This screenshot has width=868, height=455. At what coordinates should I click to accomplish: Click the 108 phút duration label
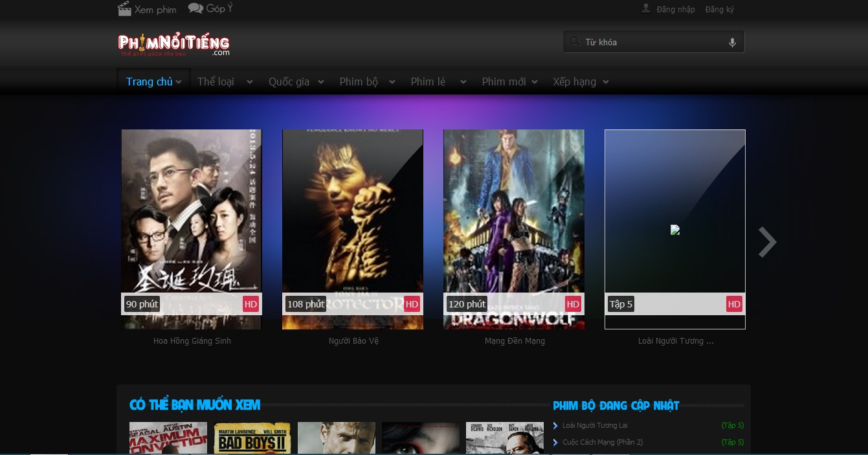click(x=306, y=304)
